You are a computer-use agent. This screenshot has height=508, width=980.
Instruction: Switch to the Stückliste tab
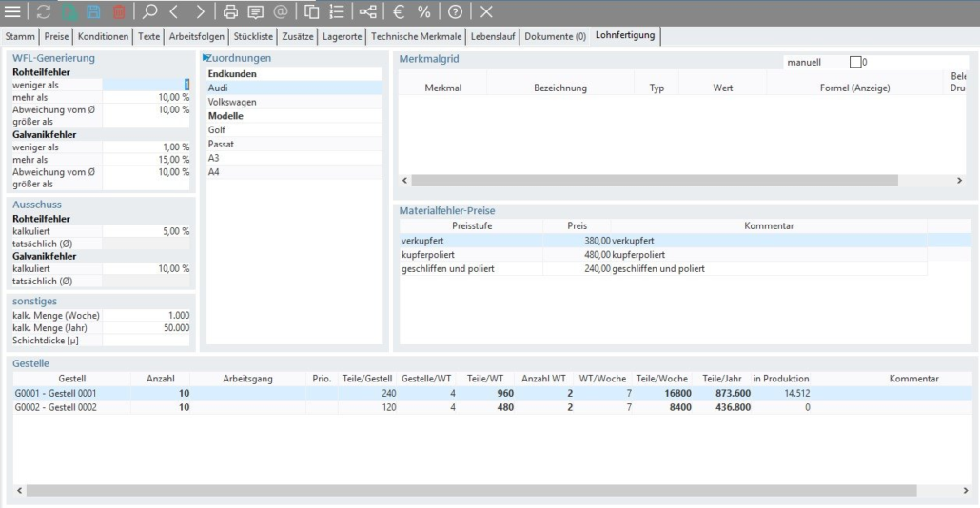[253, 36]
